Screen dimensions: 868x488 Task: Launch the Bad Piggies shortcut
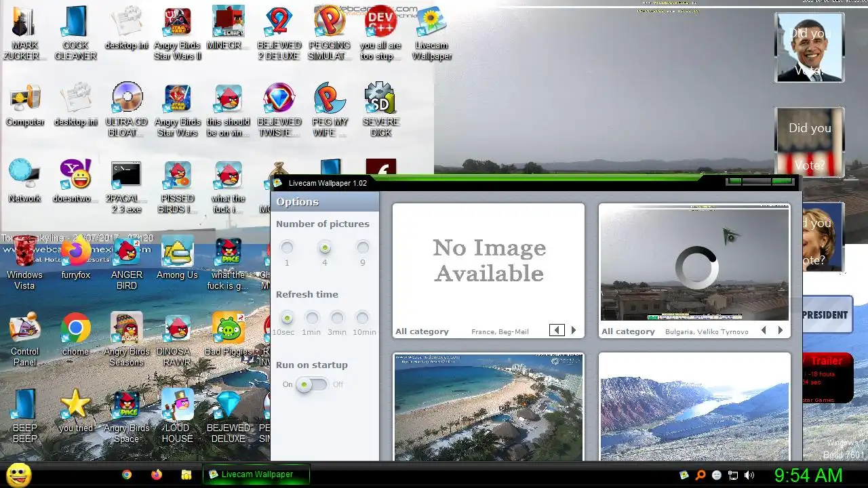228,335
